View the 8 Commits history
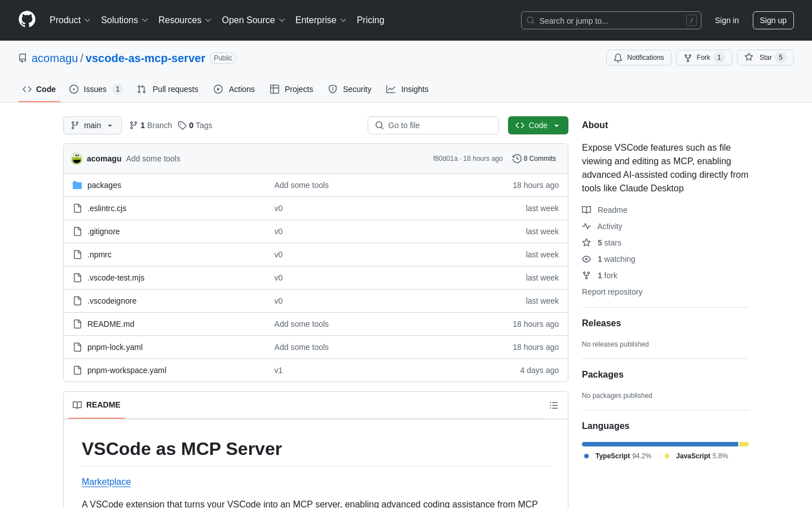This screenshot has width=812, height=508. point(534,159)
